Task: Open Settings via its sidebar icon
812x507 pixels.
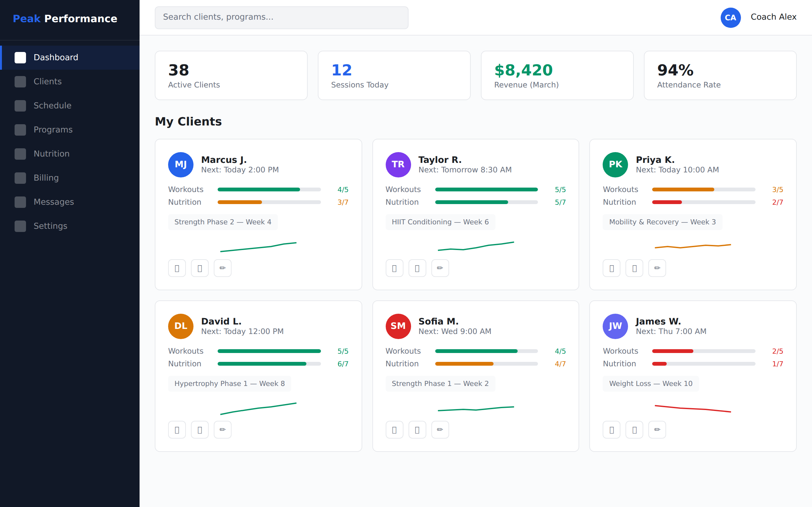Action: pyautogui.click(x=20, y=226)
